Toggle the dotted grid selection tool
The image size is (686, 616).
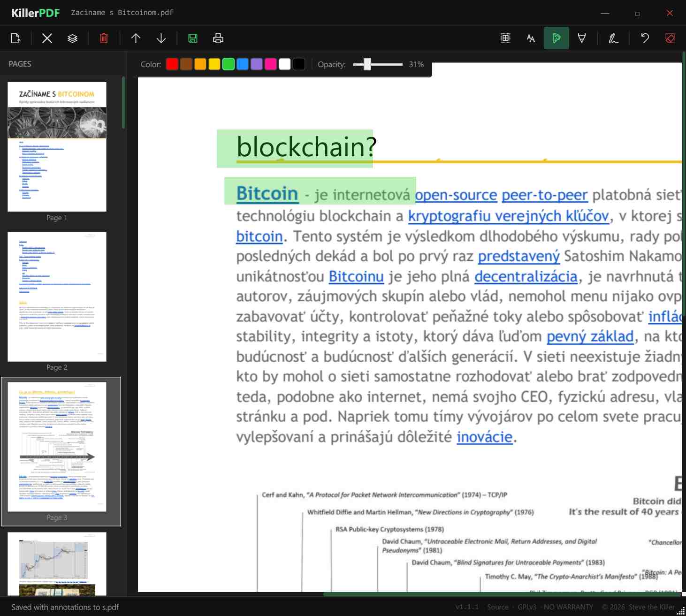[505, 38]
